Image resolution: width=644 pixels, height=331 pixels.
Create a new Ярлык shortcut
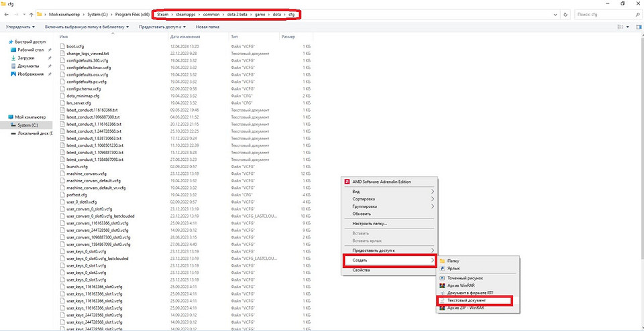[453, 268]
